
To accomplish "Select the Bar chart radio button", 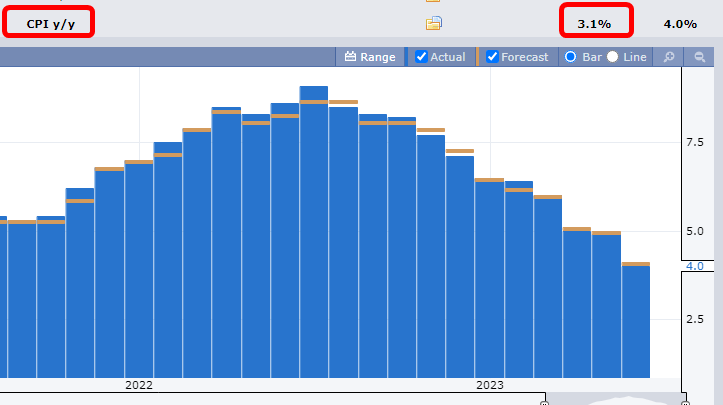I will (571, 57).
